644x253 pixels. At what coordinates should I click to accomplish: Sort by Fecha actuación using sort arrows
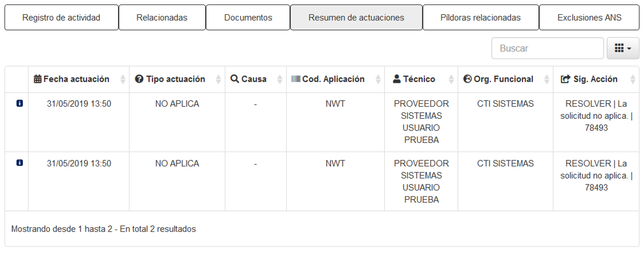(x=123, y=79)
